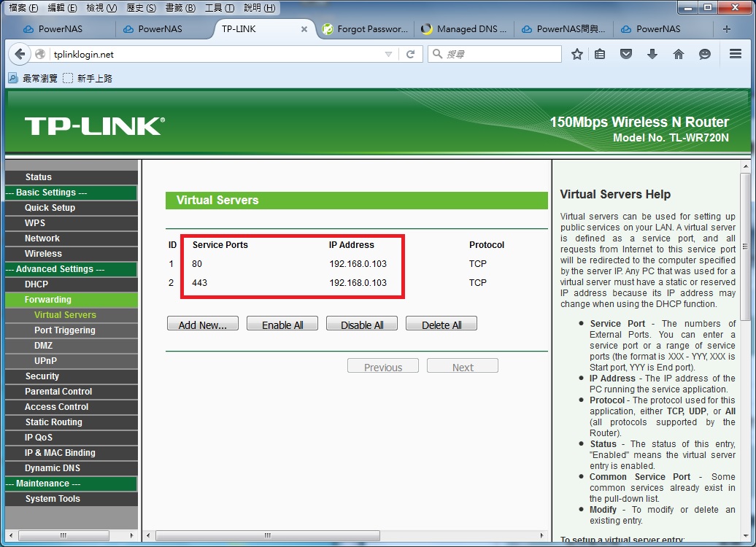Switch to the Forgot Password tab
The image size is (756, 547).
tap(366, 29)
